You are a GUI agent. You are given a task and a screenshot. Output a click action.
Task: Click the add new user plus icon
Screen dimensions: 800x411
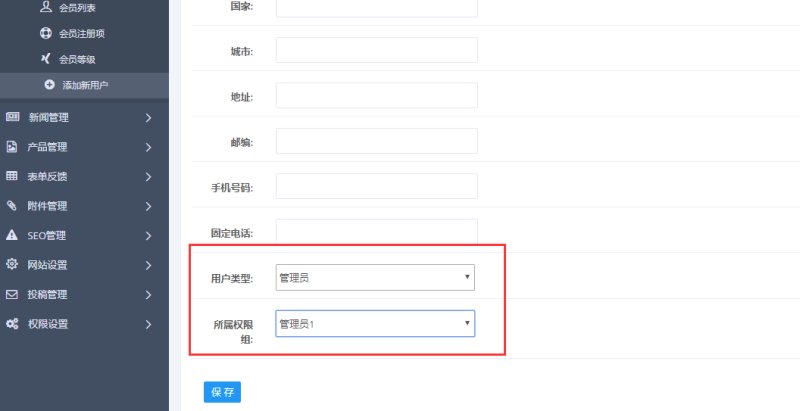click(49, 85)
